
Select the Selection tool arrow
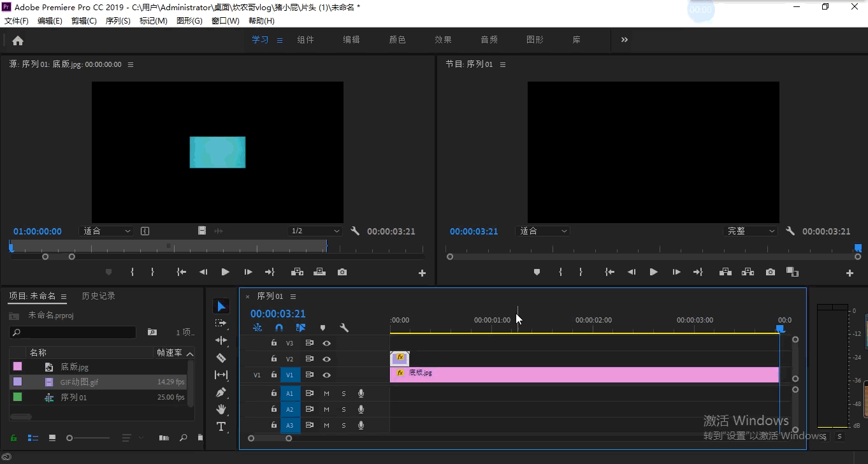(x=221, y=307)
